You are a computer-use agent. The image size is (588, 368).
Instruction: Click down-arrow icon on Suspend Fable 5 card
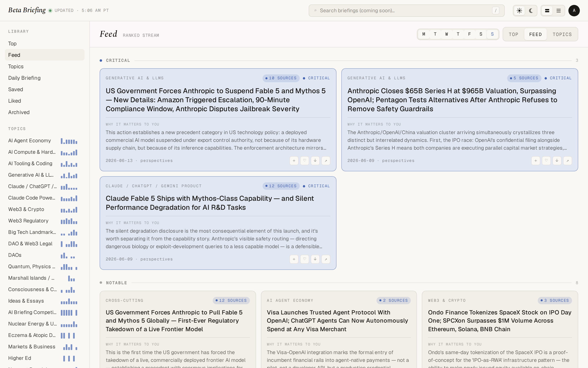(x=315, y=161)
